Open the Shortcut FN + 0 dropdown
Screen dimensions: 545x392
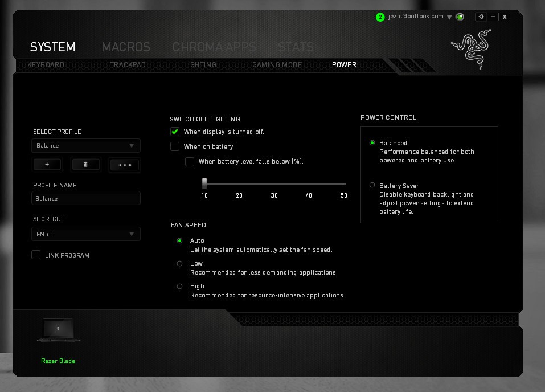coord(85,234)
